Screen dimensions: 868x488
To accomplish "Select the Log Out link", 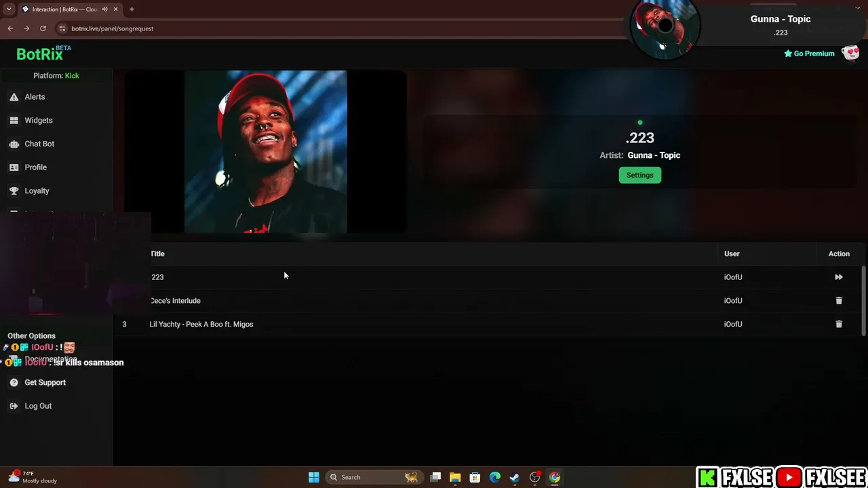I will point(38,406).
